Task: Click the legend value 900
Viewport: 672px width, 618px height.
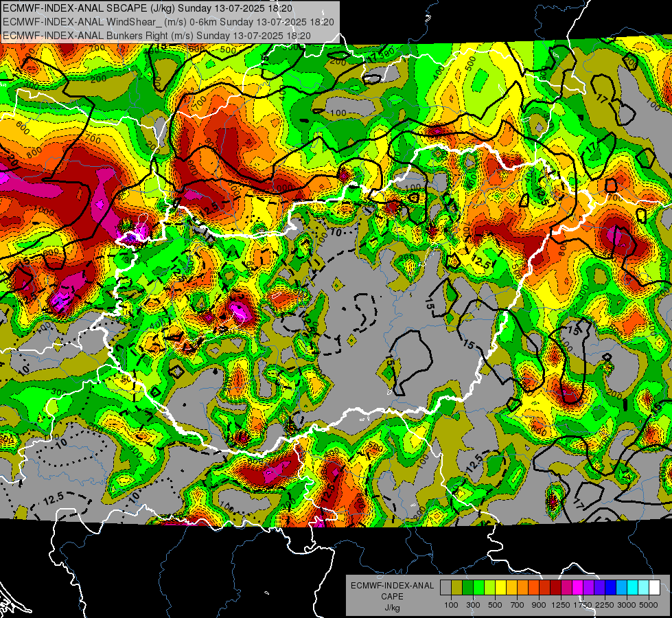Action: [539, 605]
